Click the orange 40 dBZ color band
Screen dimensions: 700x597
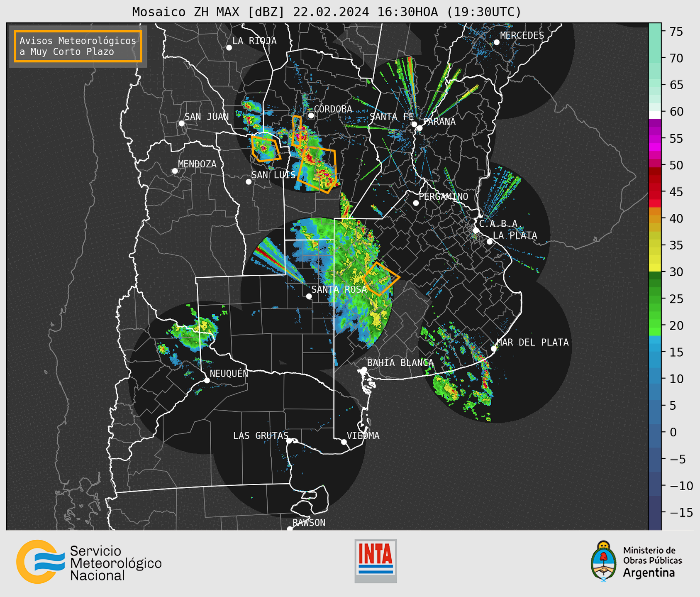[654, 219]
